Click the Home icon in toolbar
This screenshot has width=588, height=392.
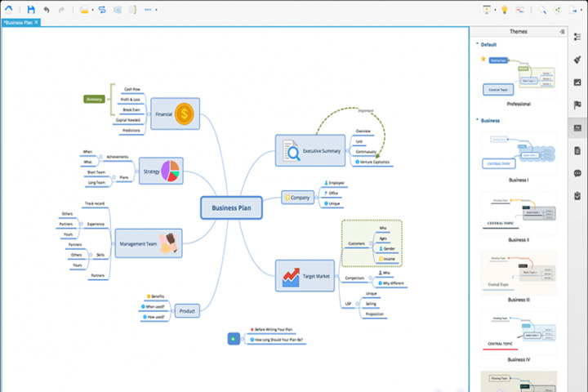(8, 9)
